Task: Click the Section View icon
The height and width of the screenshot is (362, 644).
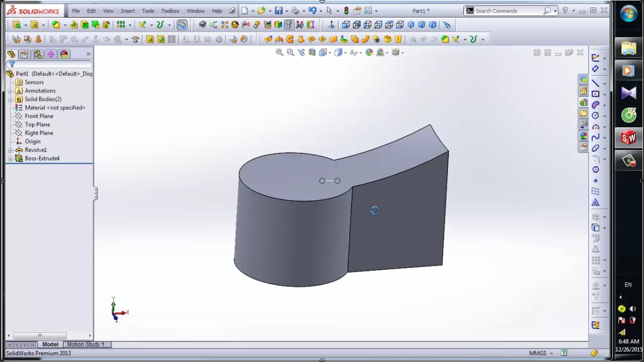Action: 312,52
